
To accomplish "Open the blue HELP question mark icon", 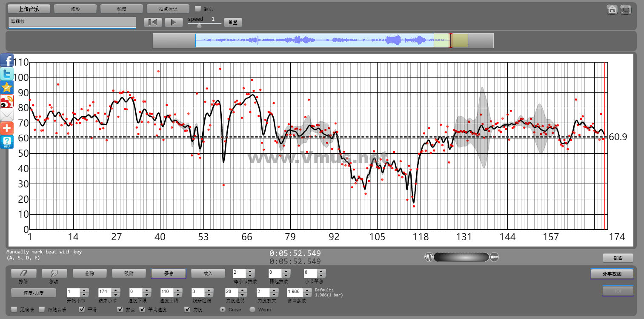I will tap(7, 142).
